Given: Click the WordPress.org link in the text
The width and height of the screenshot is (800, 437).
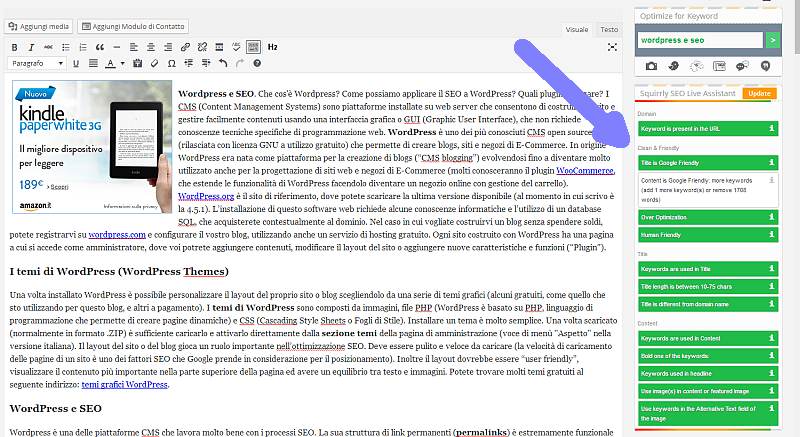Looking at the screenshot, I should click(206, 196).
